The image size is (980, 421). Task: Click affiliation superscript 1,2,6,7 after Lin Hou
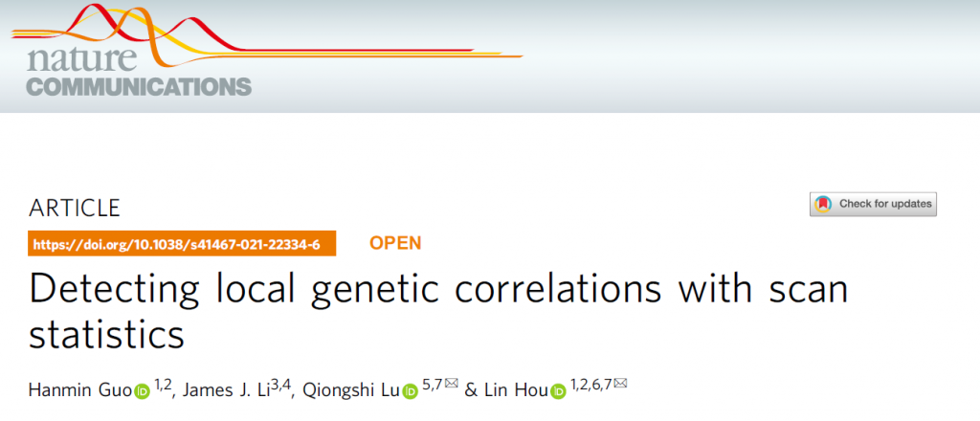(x=591, y=385)
